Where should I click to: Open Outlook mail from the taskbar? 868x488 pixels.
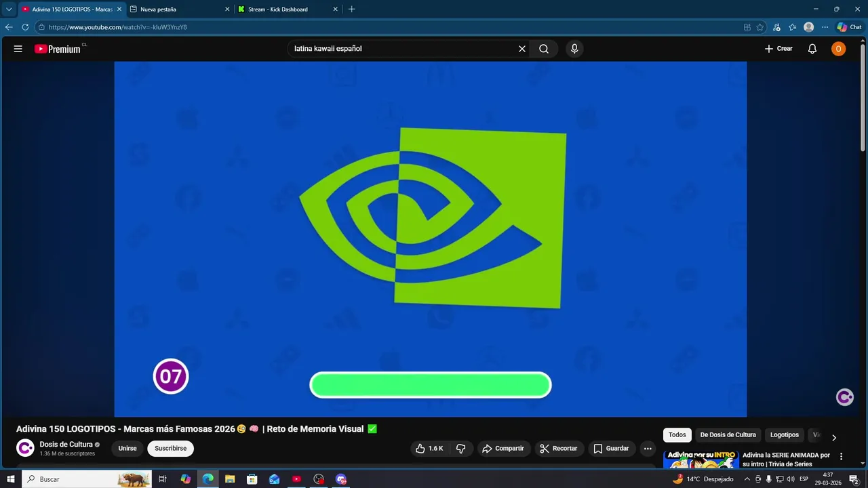click(274, 479)
